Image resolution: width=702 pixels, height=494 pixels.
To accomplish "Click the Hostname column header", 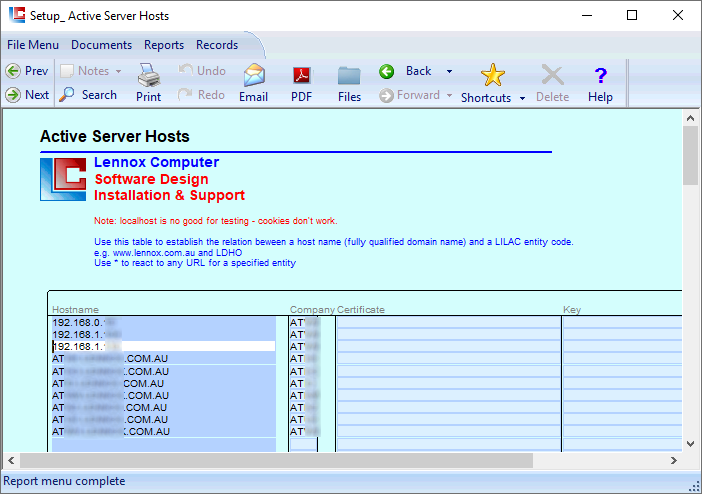I will (75, 309).
